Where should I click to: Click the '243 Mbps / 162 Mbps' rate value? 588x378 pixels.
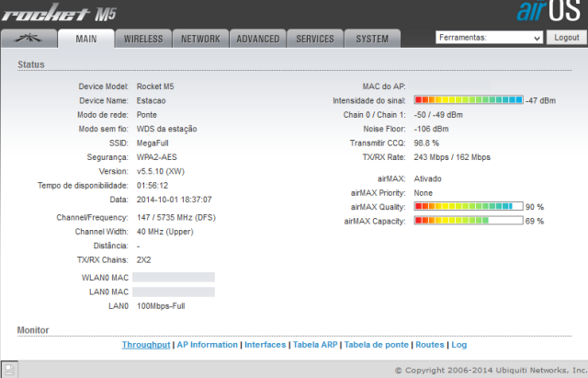click(452, 157)
